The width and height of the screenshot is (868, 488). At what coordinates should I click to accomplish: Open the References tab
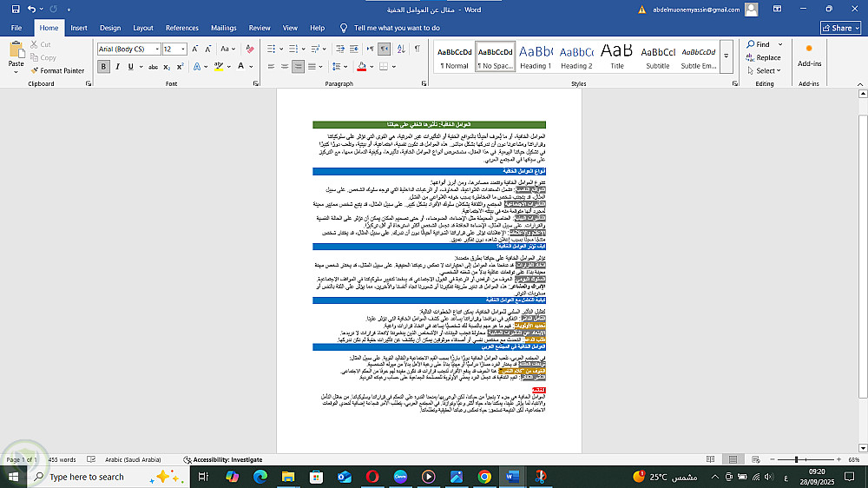[x=182, y=28]
